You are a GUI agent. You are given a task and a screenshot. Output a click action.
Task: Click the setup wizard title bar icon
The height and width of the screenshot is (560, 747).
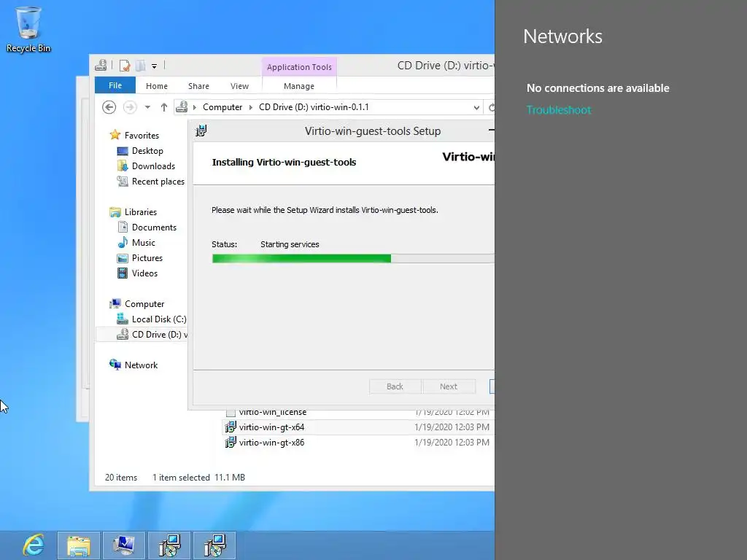tap(201, 131)
